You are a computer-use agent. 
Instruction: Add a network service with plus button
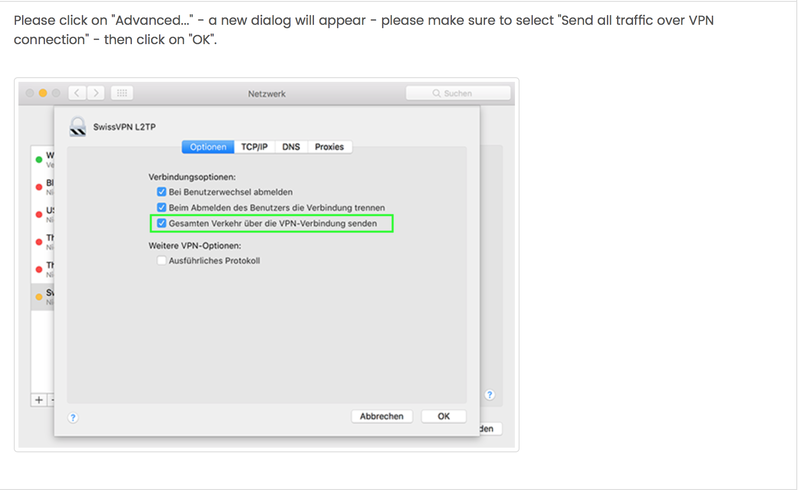point(39,400)
